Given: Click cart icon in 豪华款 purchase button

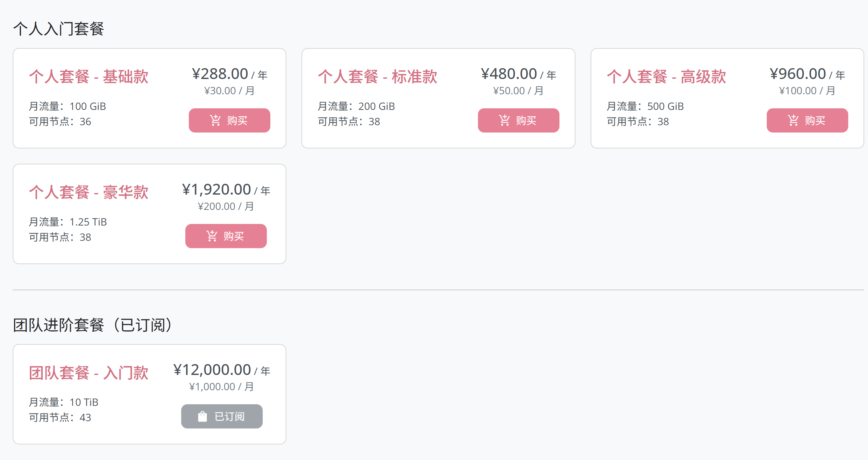Looking at the screenshot, I should (x=212, y=236).
